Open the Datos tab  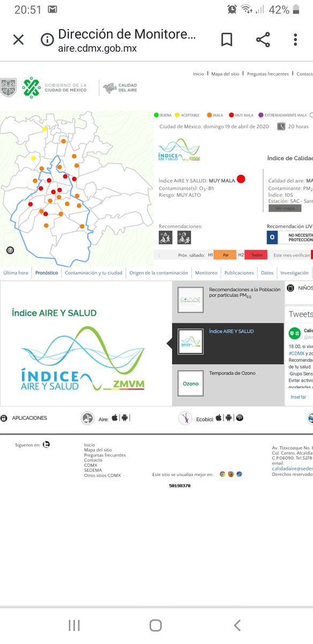click(267, 273)
